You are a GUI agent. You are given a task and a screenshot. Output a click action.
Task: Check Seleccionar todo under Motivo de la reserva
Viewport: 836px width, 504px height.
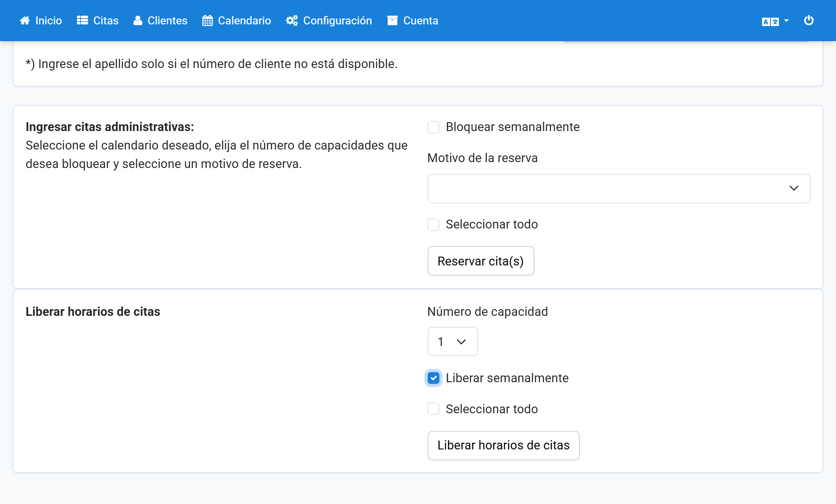pyautogui.click(x=434, y=225)
